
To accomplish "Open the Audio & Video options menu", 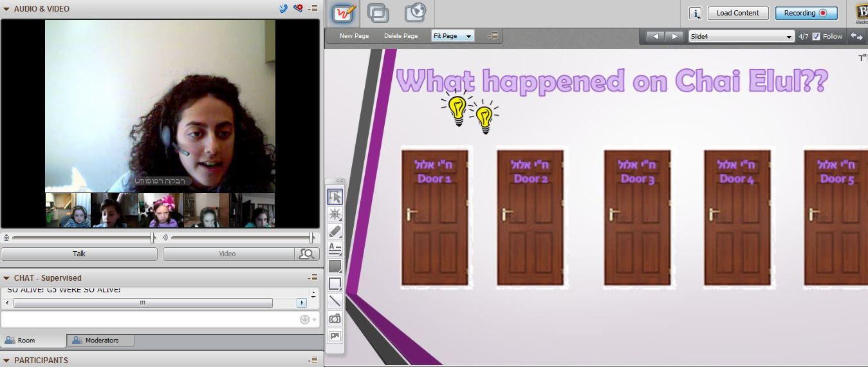I will (313, 8).
